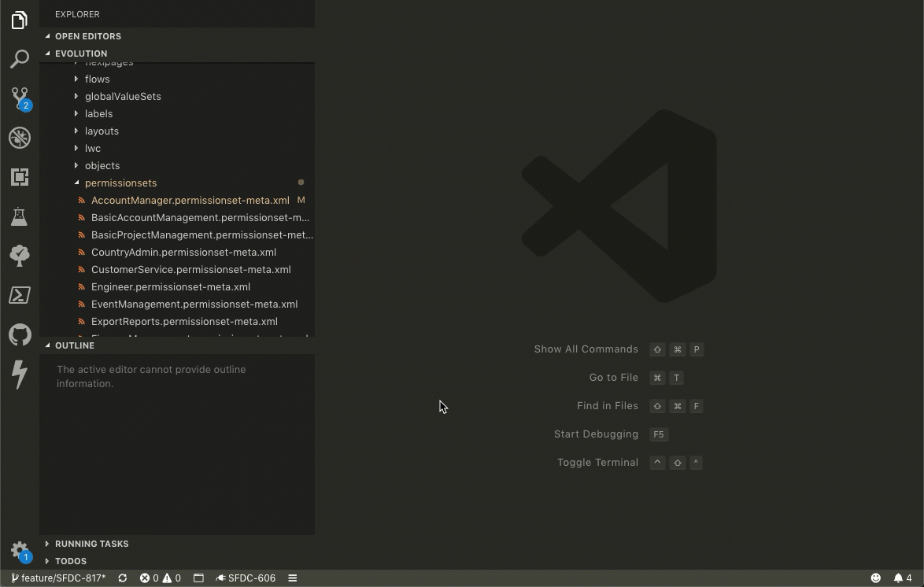Image resolution: width=924 pixels, height=587 pixels.
Task: Click the XML icon beside CountryAdmin file
Action: [x=82, y=253]
